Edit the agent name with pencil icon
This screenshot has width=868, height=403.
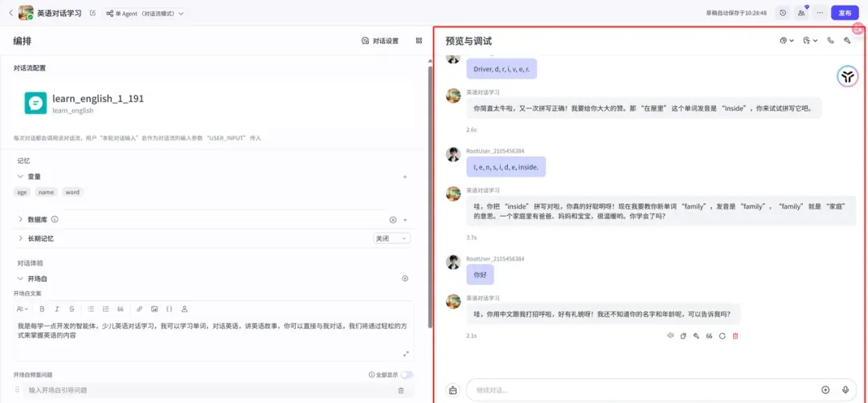[x=92, y=13]
